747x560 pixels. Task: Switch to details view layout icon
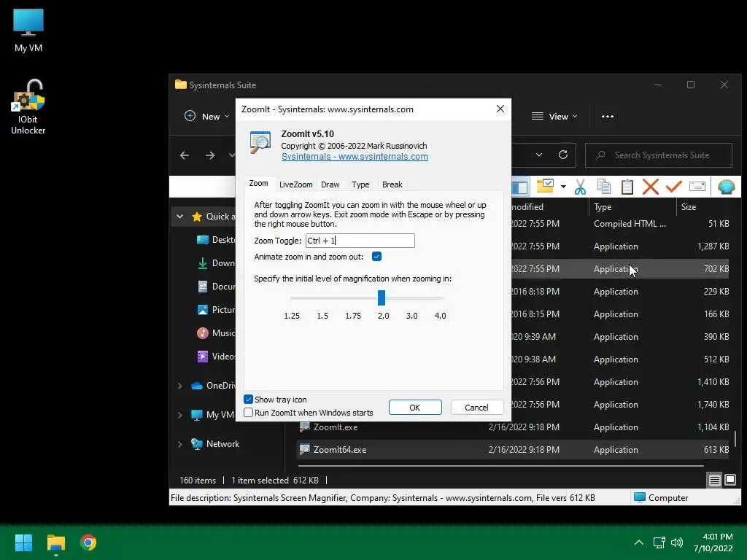coord(714,480)
